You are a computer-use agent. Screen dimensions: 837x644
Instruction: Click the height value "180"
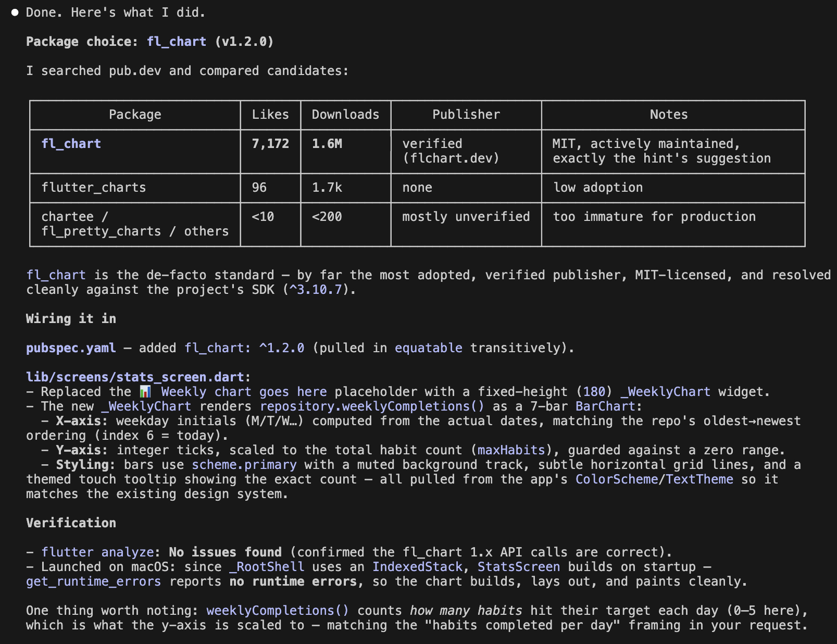point(594,392)
